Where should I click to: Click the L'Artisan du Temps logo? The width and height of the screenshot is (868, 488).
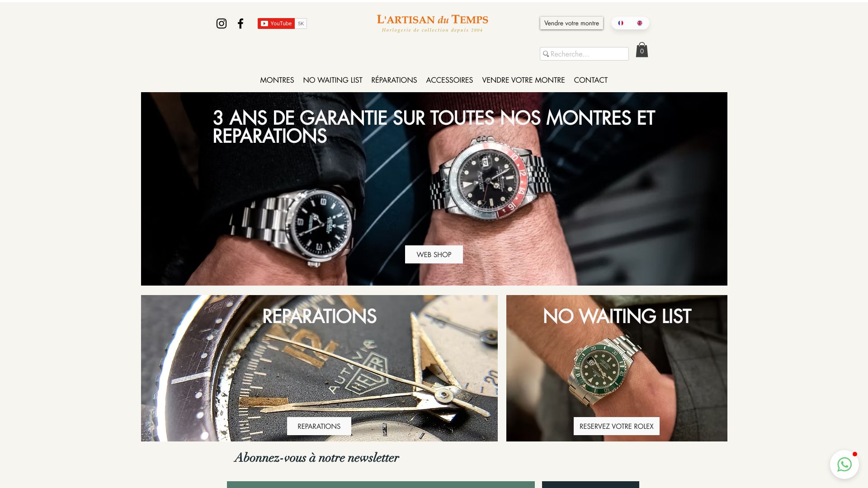coord(433,23)
